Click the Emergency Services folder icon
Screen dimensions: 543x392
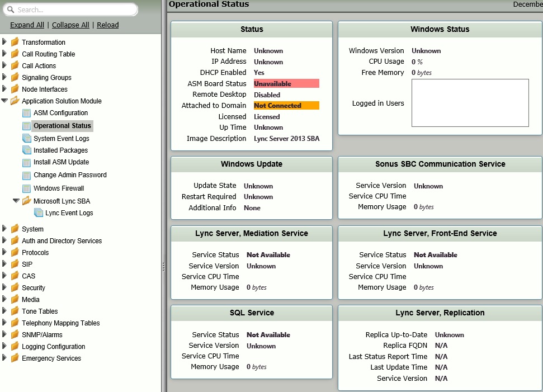click(15, 358)
